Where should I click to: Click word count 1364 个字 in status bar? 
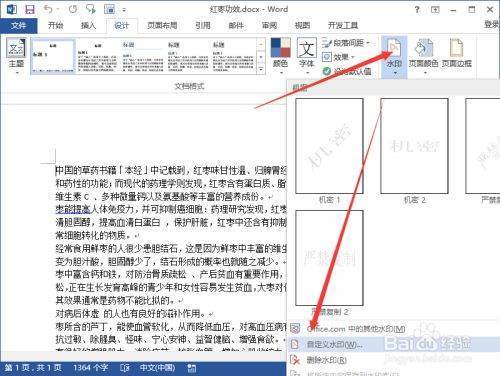click(x=91, y=368)
